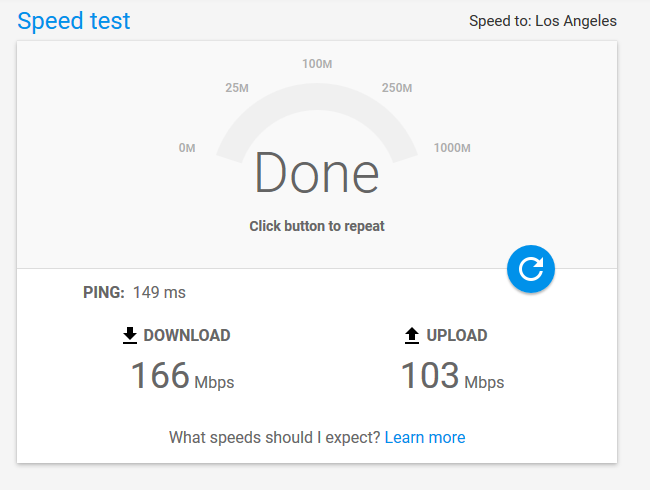Click the UPLOAD label
Screen dimensions: 650x490
point(457,335)
